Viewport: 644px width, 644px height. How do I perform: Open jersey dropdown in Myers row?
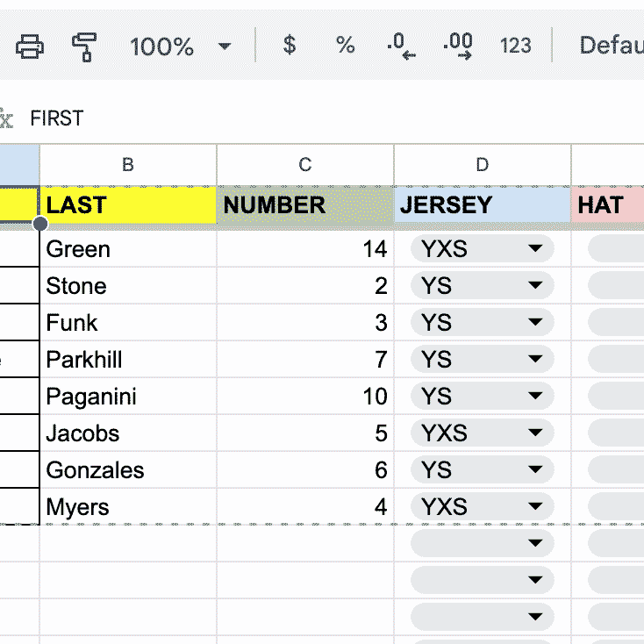534,507
